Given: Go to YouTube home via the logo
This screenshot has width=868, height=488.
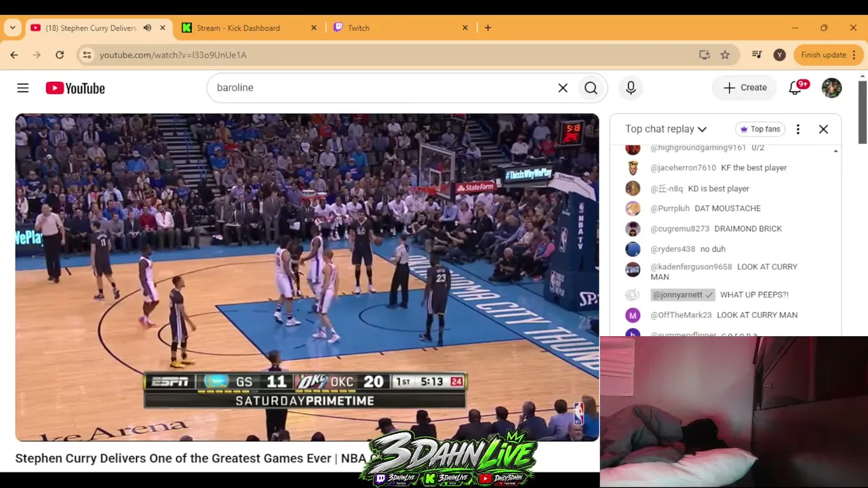Looking at the screenshot, I should click(x=75, y=88).
